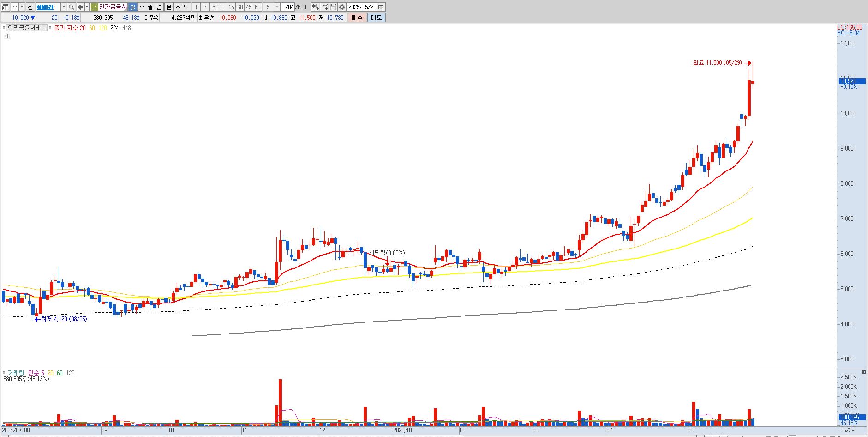Click the speaker sound alert icon
Viewport: 868px width, 437px height.
(x=80, y=7)
